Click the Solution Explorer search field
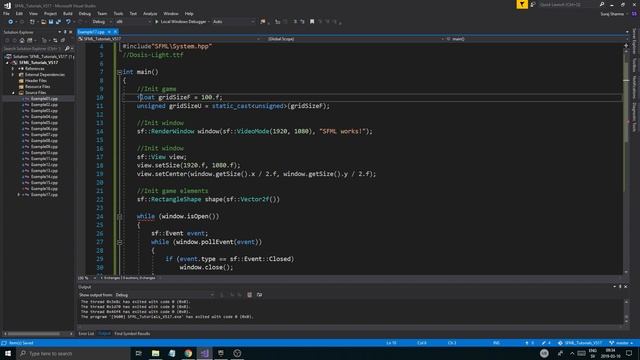640x360 pixels. click(33, 49)
